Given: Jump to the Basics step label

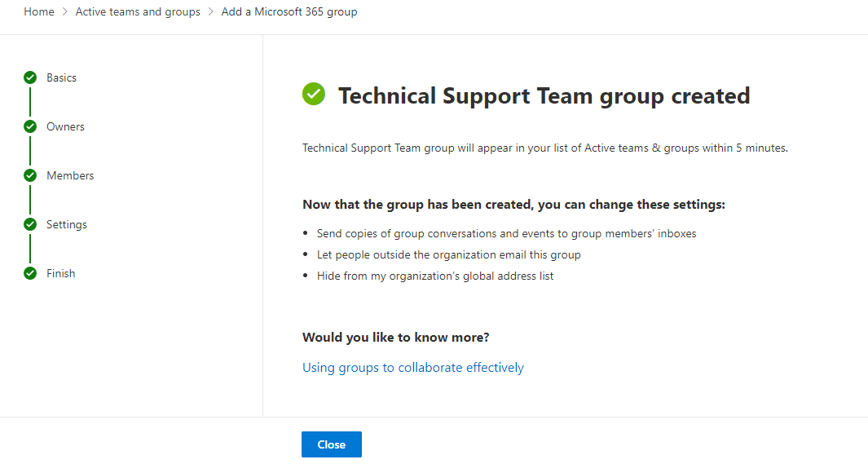Looking at the screenshot, I should (61, 77).
